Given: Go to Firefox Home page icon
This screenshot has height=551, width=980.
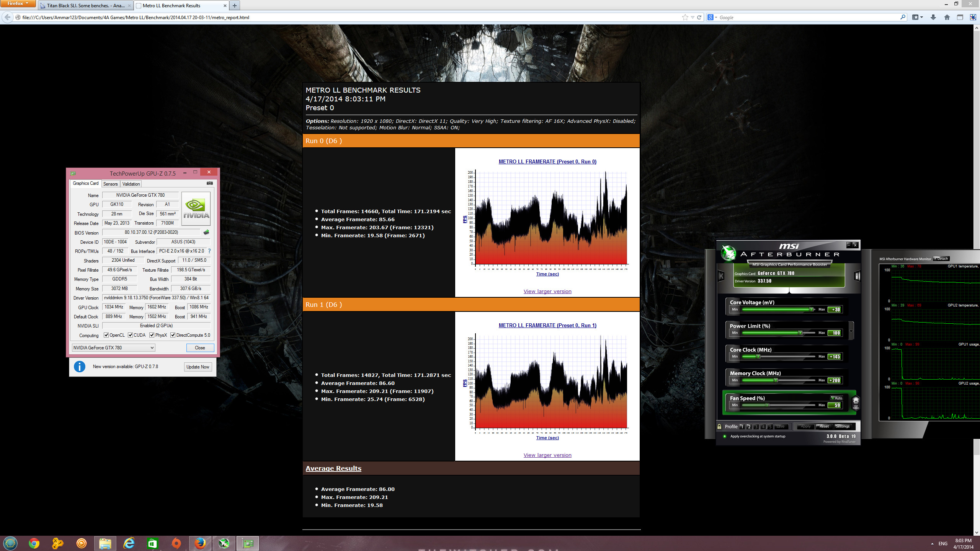Looking at the screenshot, I should [x=947, y=17].
